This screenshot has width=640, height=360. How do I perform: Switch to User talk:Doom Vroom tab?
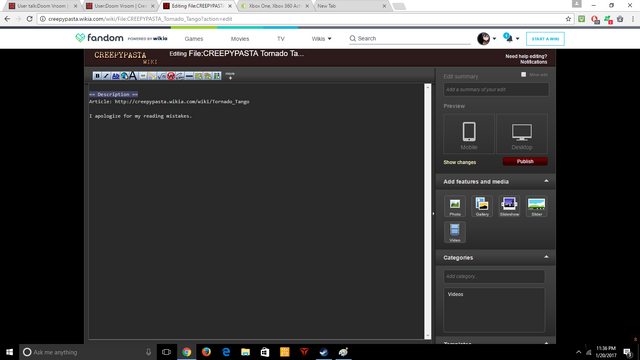42,6
